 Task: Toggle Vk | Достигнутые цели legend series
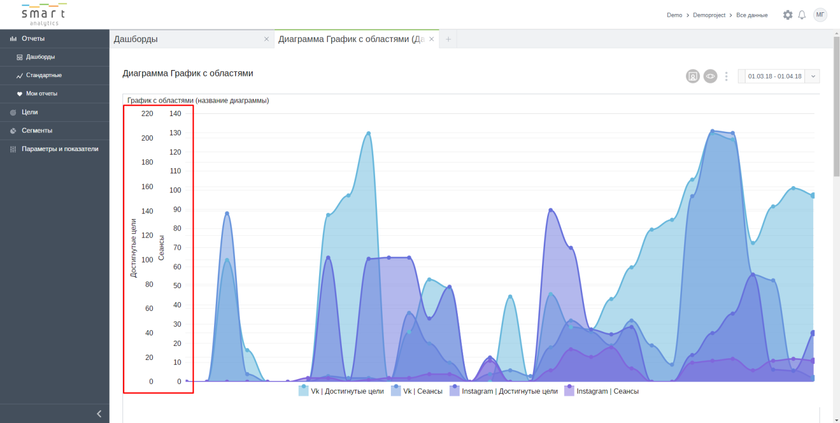click(339, 391)
